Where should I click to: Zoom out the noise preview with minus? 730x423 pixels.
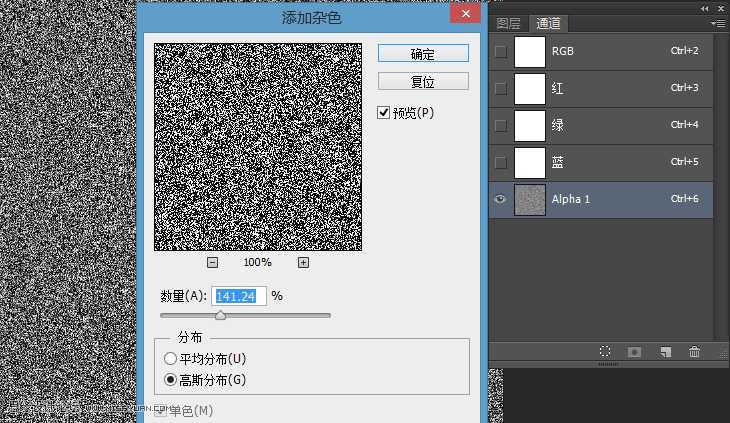tap(213, 262)
